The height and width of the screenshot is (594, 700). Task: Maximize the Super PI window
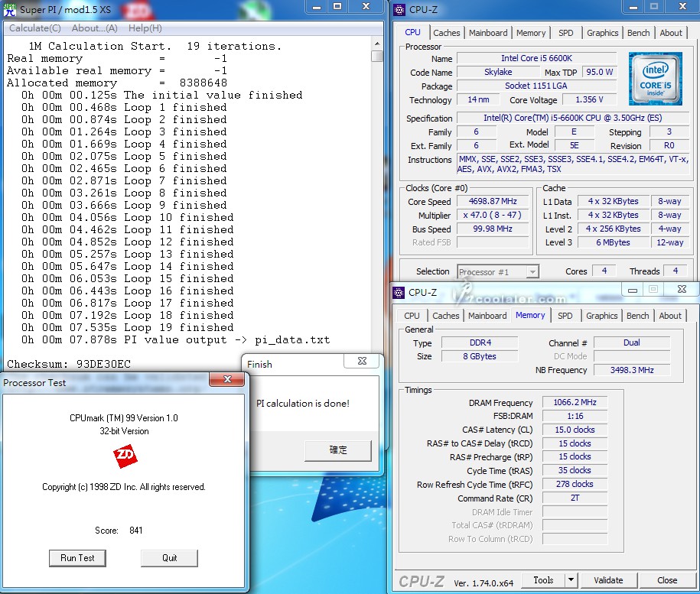[x=337, y=7]
